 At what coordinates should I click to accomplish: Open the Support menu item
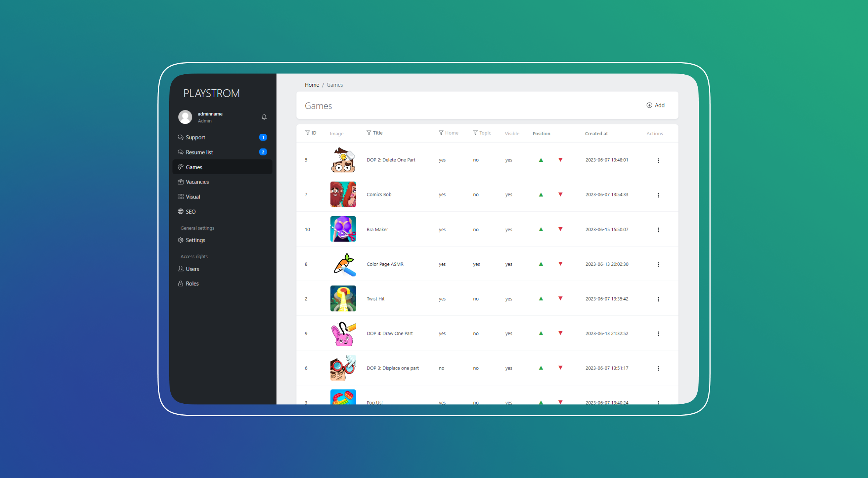[x=195, y=137]
